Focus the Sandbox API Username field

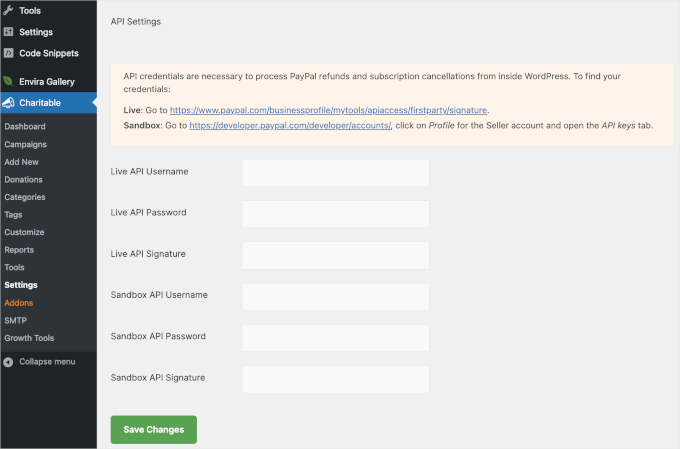click(336, 297)
